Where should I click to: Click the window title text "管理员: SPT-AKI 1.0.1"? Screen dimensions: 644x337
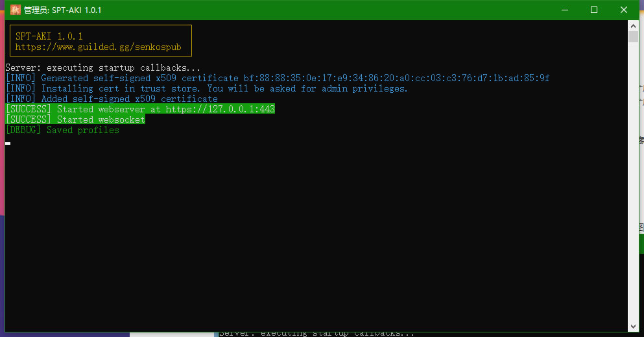[62, 10]
